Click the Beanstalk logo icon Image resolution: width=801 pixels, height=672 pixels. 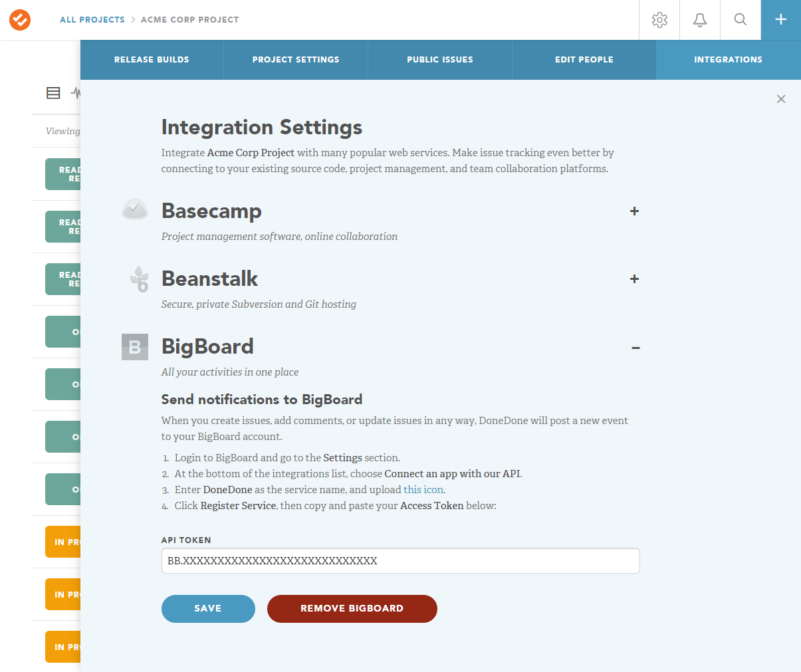point(139,279)
